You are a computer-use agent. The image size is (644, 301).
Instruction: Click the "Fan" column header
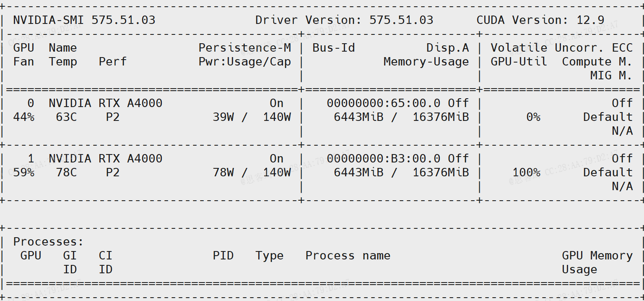[24, 62]
